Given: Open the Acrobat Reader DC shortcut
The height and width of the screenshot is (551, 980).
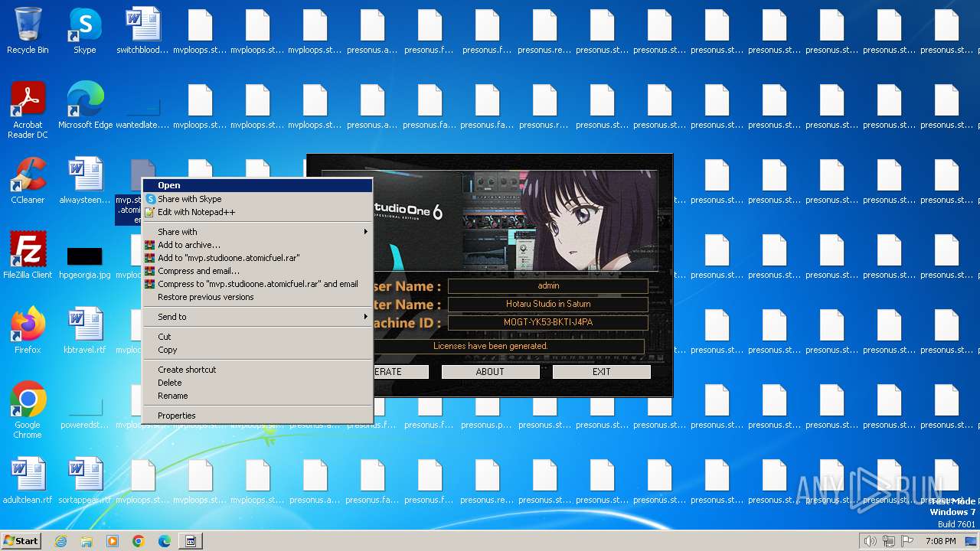Looking at the screenshot, I should pyautogui.click(x=28, y=110).
